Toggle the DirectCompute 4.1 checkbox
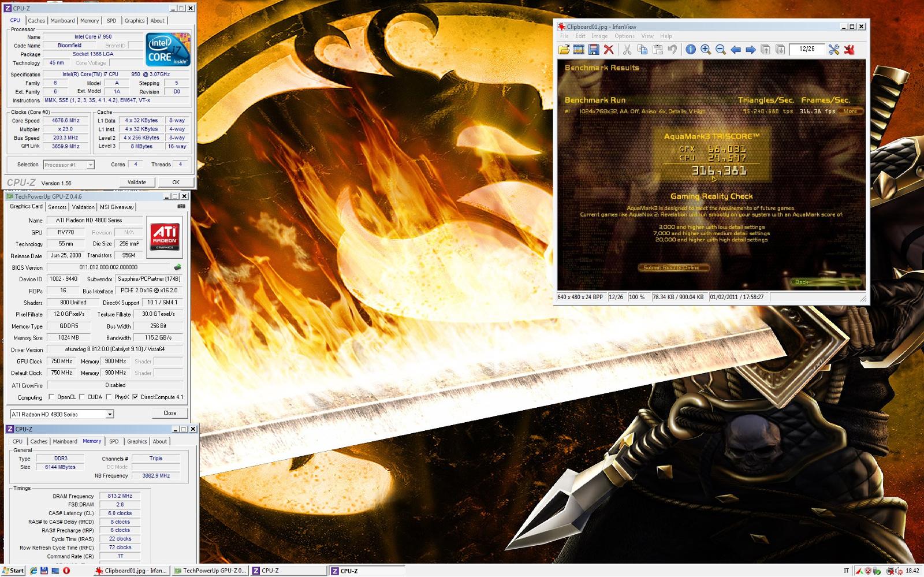 point(135,397)
